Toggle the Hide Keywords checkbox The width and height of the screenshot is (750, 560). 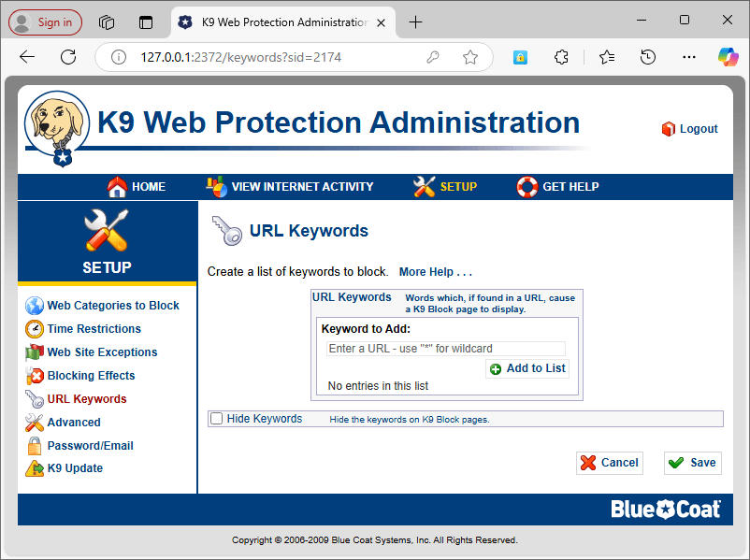coord(217,419)
